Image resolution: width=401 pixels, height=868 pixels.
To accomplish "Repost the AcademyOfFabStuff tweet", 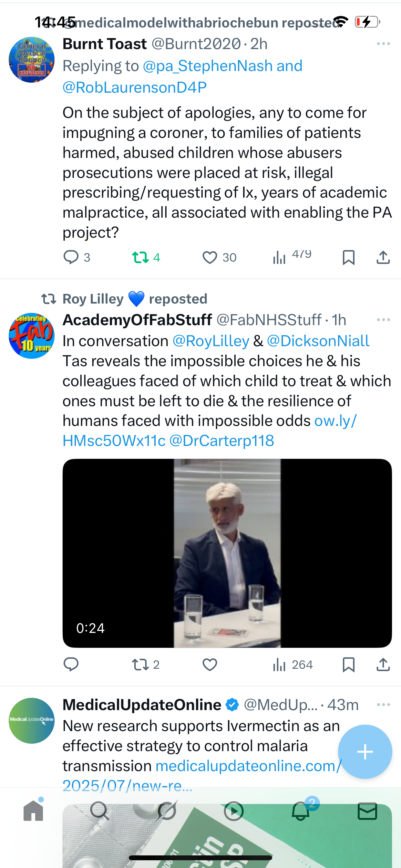I will coord(140,665).
